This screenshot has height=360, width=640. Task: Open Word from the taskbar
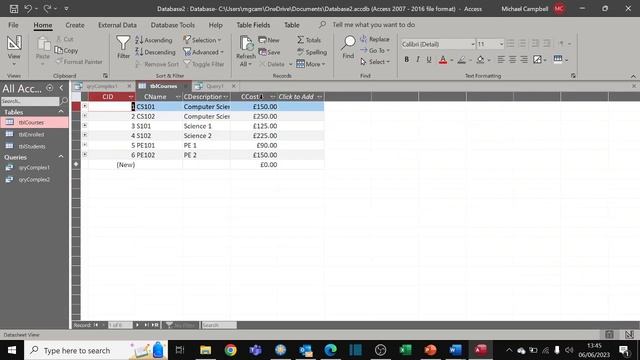point(455,350)
